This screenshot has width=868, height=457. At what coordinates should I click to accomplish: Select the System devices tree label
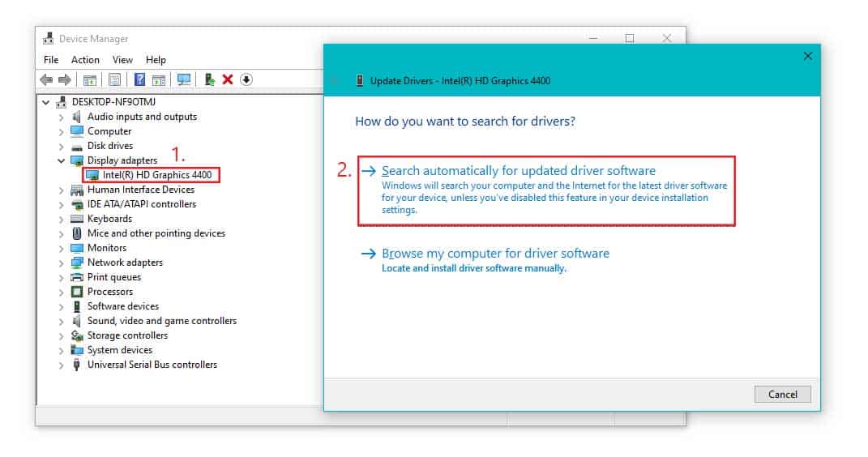tap(120, 350)
